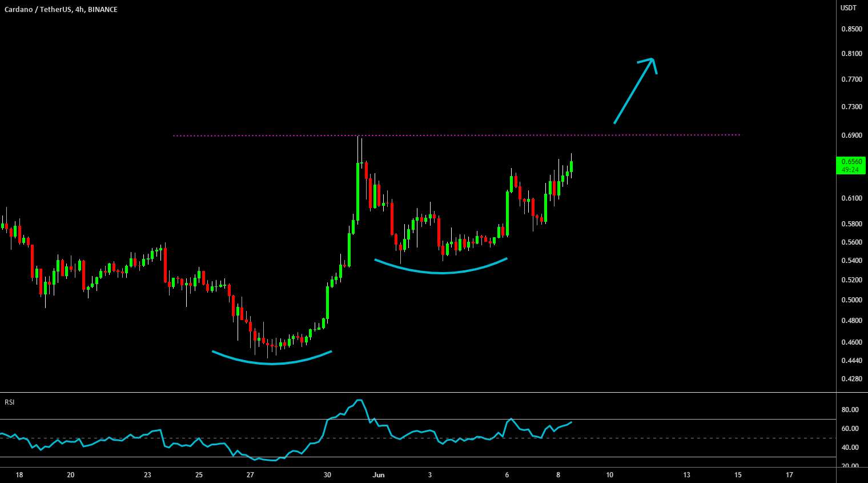The height and width of the screenshot is (483, 868).
Task: Click the 0.5400 price scale value
Action: pos(851,261)
